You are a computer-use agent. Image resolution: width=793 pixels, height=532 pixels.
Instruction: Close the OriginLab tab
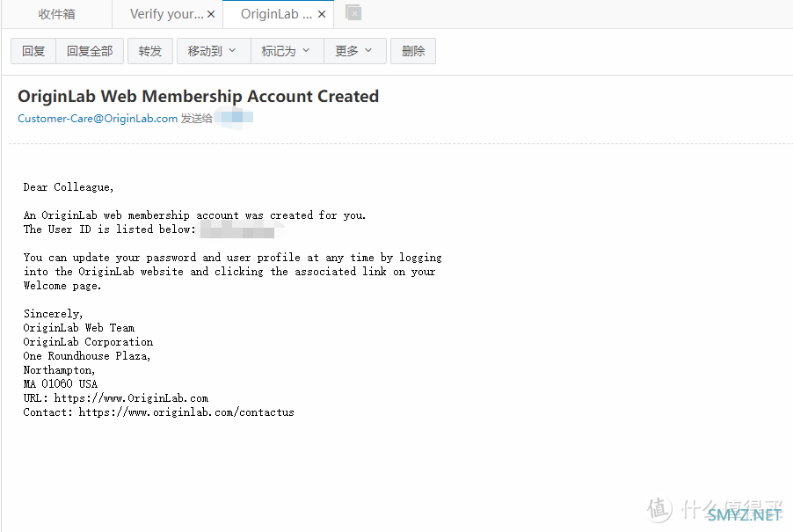(322, 14)
